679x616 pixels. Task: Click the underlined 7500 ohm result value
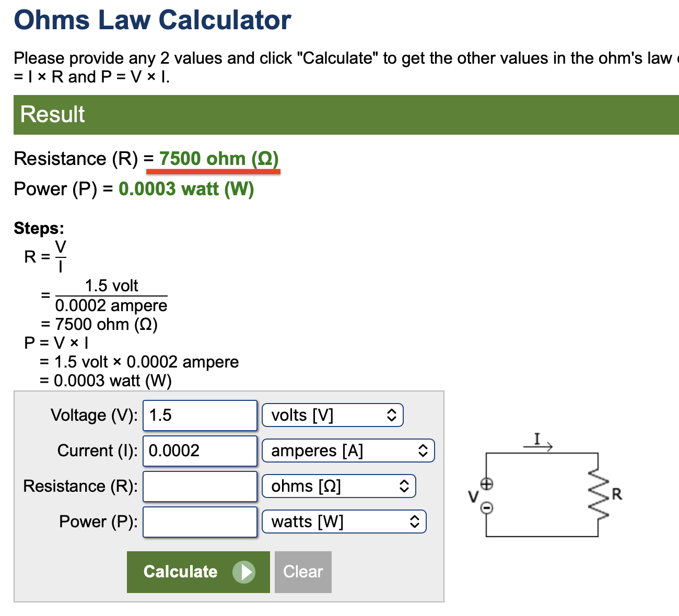pos(218,159)
